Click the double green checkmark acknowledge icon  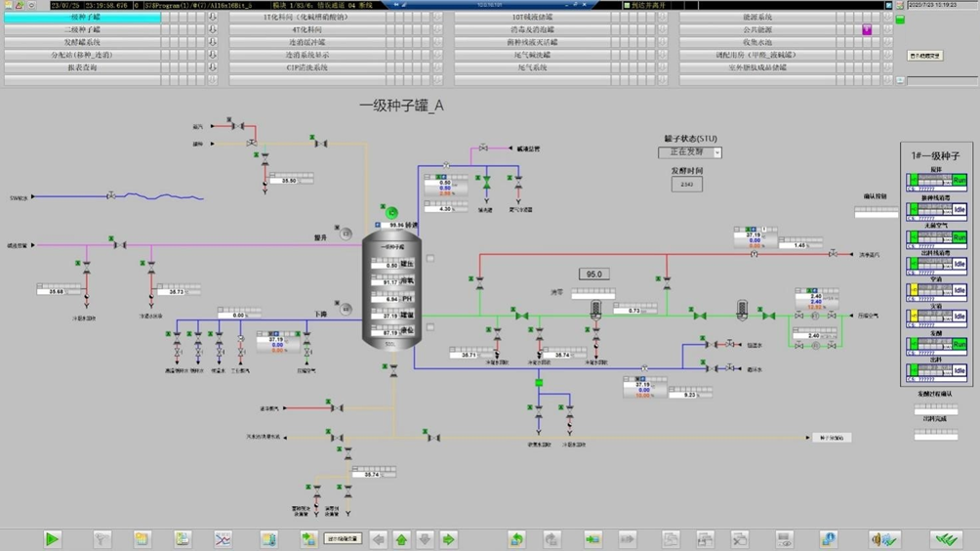point(944,538)
